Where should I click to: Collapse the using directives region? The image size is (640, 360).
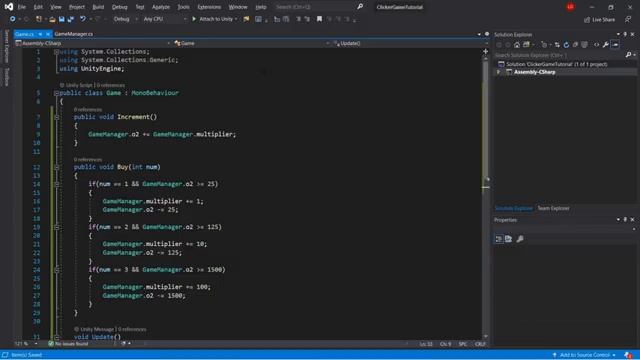click(57, 52)
